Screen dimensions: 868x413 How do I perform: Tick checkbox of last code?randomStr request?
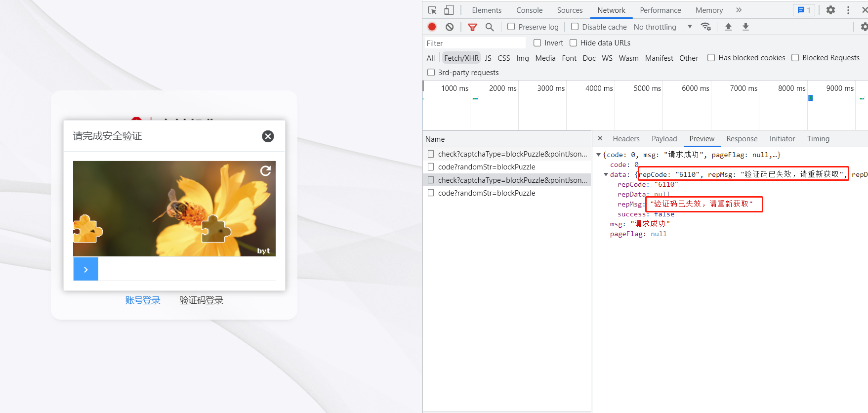(x=431, y=193)
